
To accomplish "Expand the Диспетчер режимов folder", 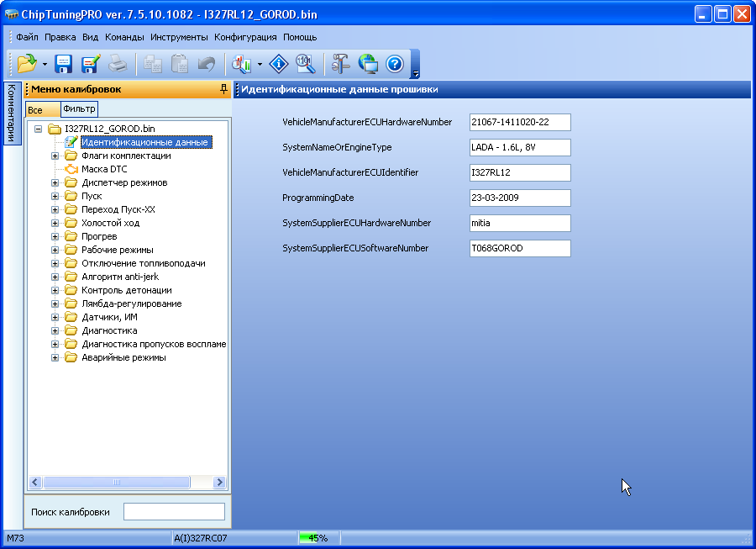I will point(55,182).
